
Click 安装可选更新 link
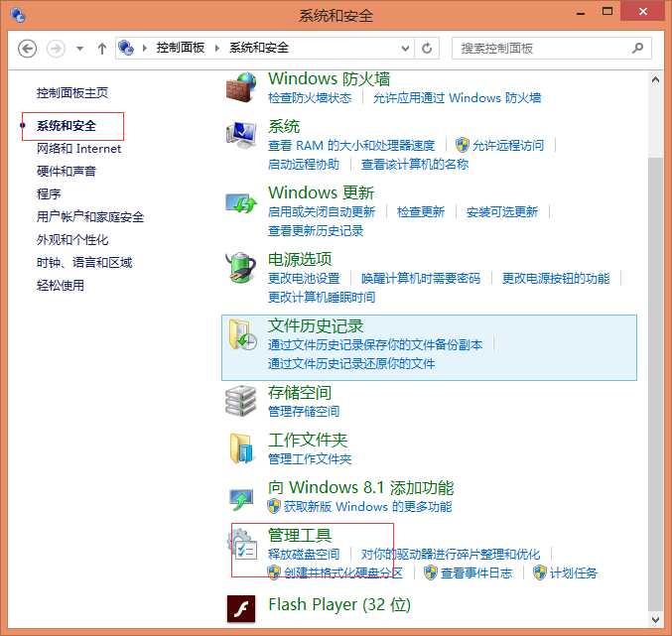(x=502, y=212)
